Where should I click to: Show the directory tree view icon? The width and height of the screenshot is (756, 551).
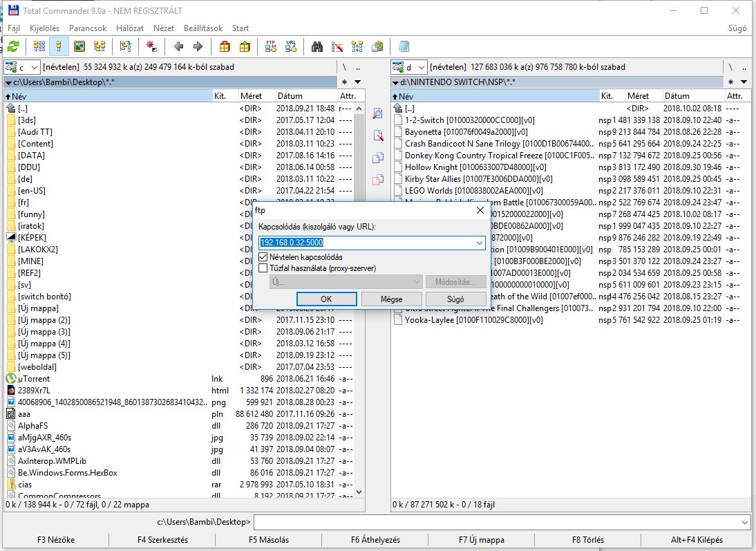coord(100,47)
